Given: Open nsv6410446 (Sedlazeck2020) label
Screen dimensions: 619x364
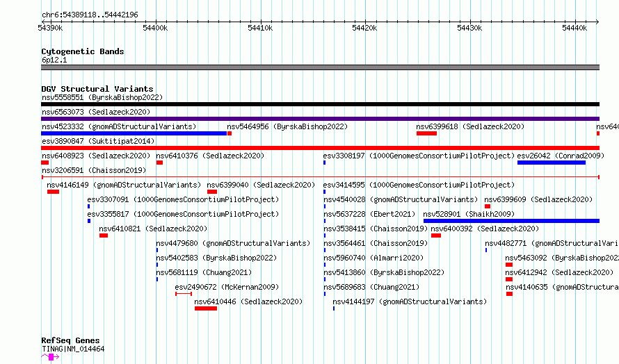Looking at the screenshot, I should pyautogui.click(x=249, y=301).
